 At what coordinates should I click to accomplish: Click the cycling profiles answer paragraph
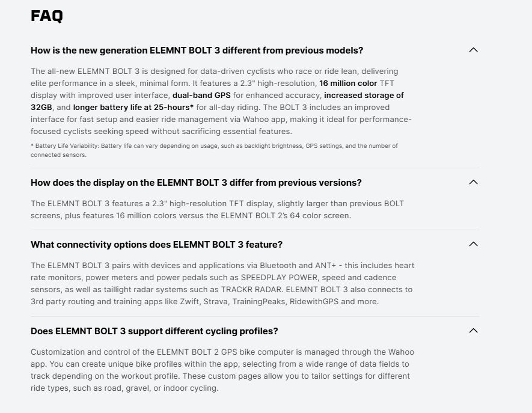(222, 370)
